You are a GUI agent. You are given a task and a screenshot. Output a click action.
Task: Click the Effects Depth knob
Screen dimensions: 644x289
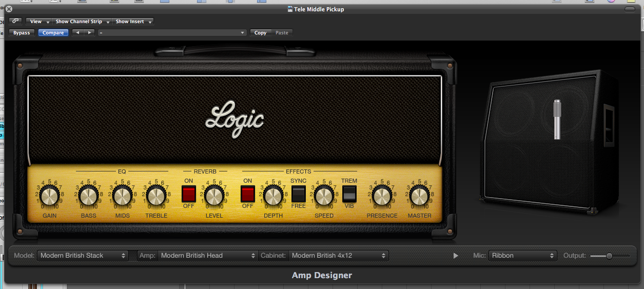click(273, 196)
